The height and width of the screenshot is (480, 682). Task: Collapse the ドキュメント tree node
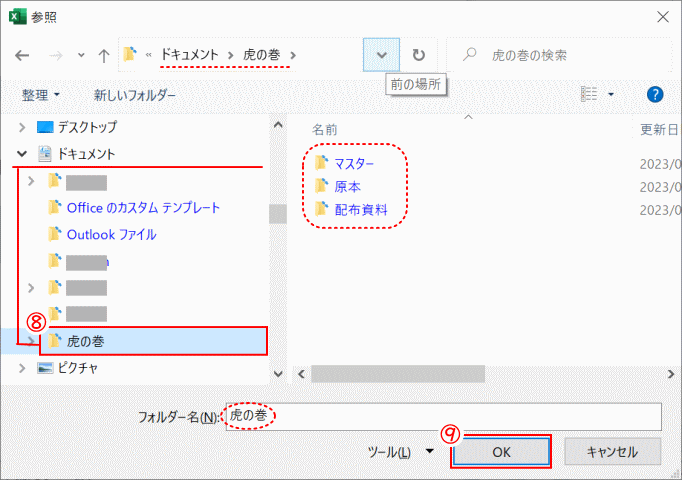tap(22, 153)
